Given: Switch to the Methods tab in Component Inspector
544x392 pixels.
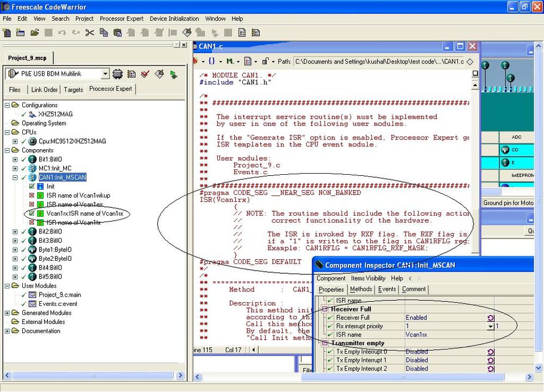Looking at the screenshot, I should click(x=361, y=289).
